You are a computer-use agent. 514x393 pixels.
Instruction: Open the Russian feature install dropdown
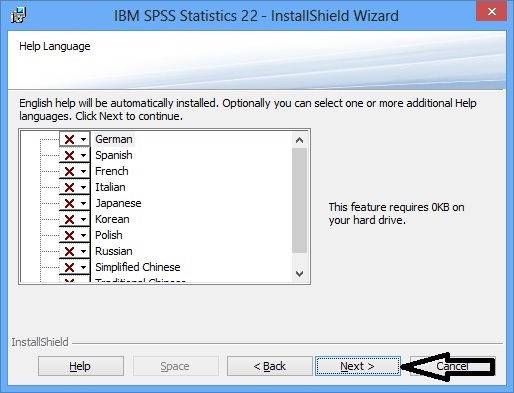[x=75, y=251]
